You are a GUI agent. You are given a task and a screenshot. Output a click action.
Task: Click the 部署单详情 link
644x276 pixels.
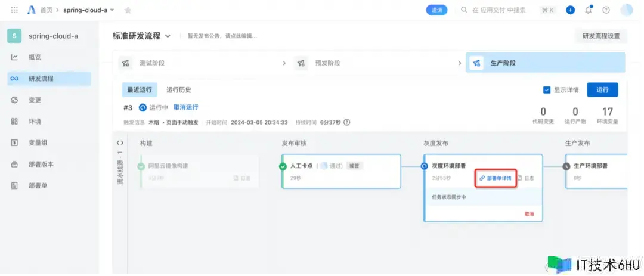(x=495, y=178)
